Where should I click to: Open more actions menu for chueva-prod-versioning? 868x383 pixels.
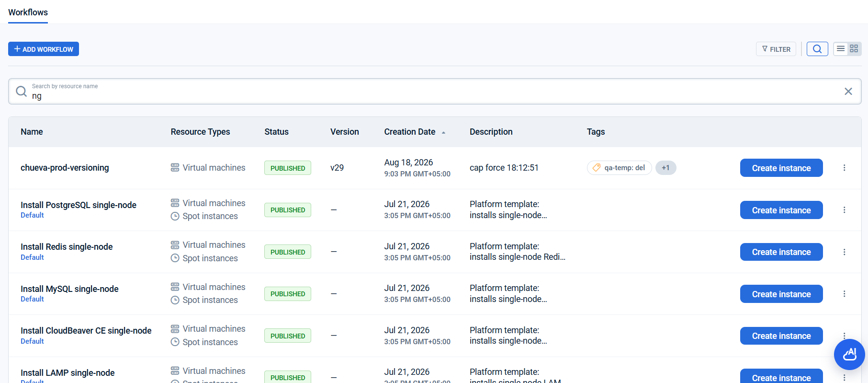click(845, 168)
